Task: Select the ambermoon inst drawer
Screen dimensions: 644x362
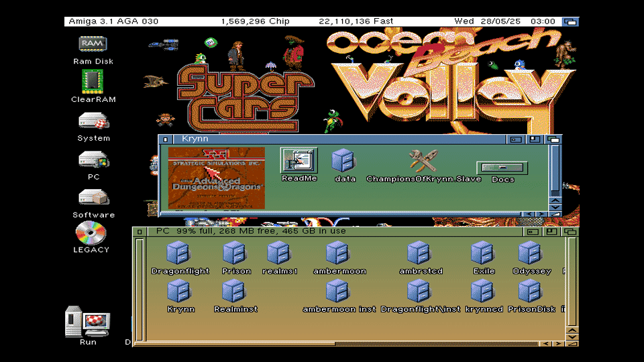Action: tap(337, 290)
